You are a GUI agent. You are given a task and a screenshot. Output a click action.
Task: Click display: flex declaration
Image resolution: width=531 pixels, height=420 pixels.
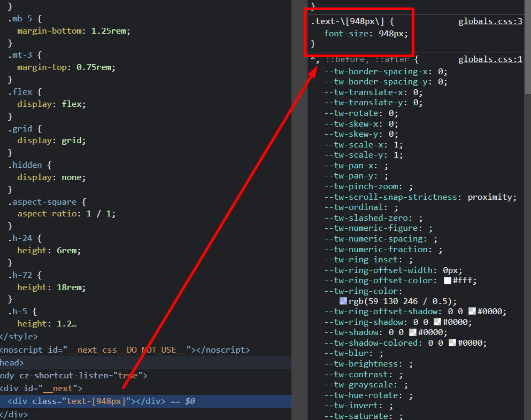[x=51, y=104]
